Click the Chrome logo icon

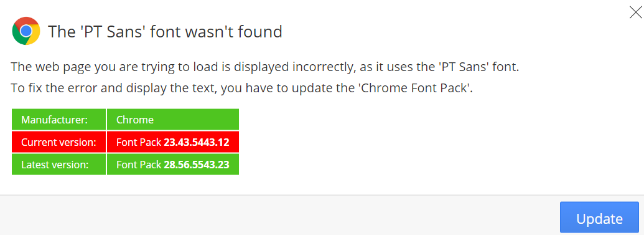(26, 31)
